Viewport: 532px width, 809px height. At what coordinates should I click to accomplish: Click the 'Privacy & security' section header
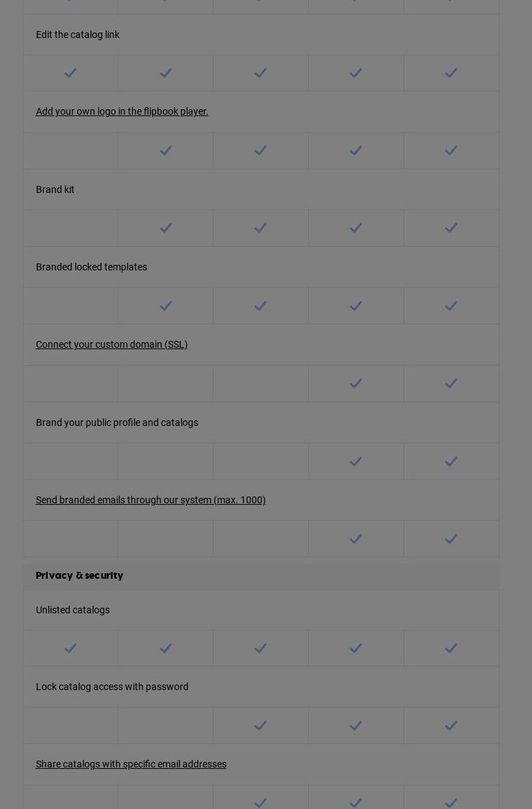coord(79,576)
